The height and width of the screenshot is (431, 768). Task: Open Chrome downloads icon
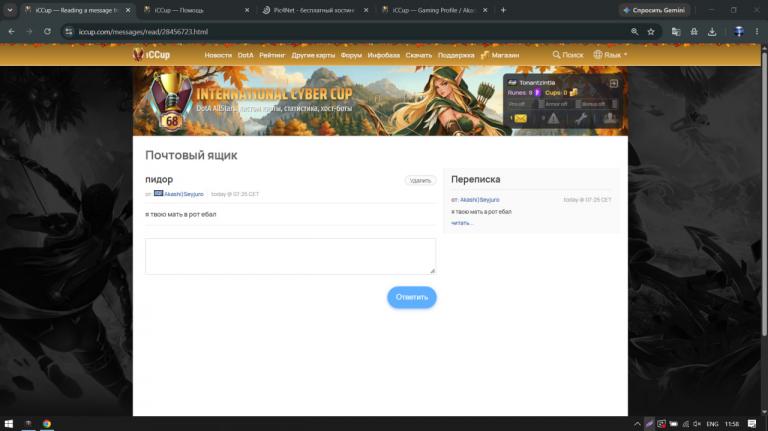712,31
